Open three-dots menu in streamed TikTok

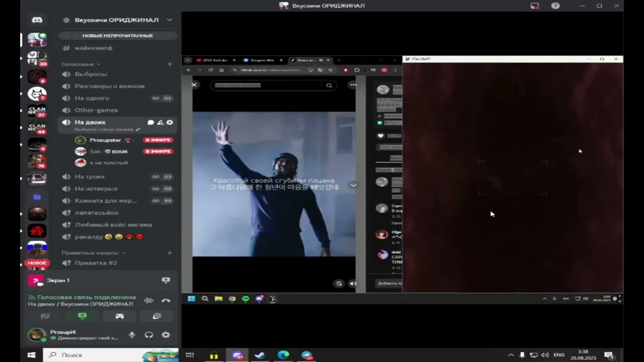[353, 85]
